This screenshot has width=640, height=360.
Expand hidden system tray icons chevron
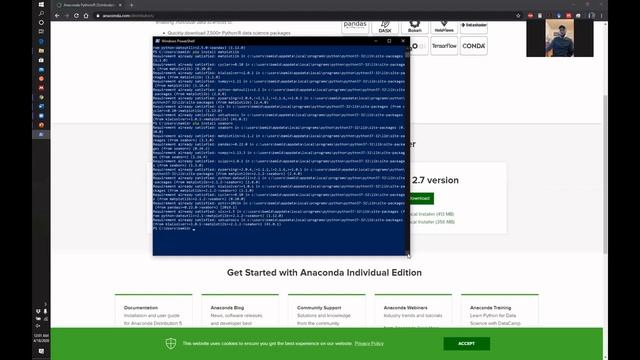pyautogui.click(x=45, y=304)
